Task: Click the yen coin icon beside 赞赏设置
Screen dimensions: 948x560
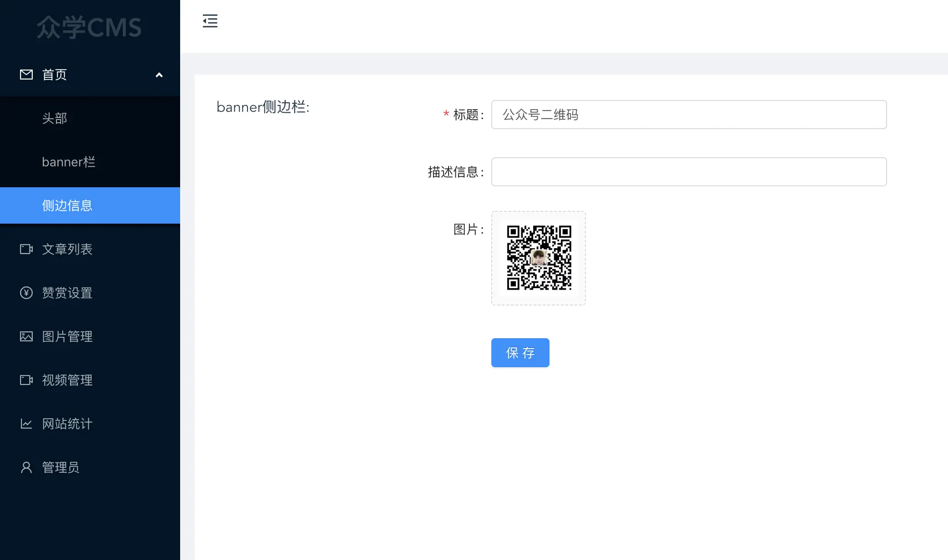Action: click(x=26, y=293)
